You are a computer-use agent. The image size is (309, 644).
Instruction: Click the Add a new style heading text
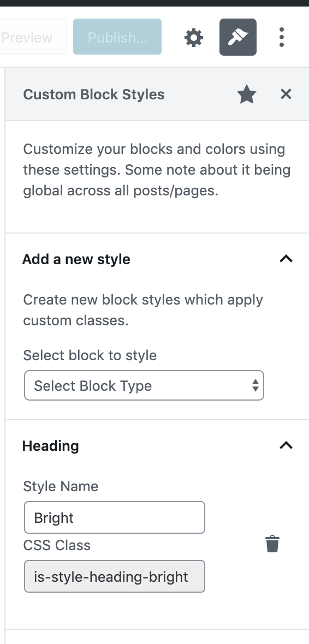coord(76,259)
